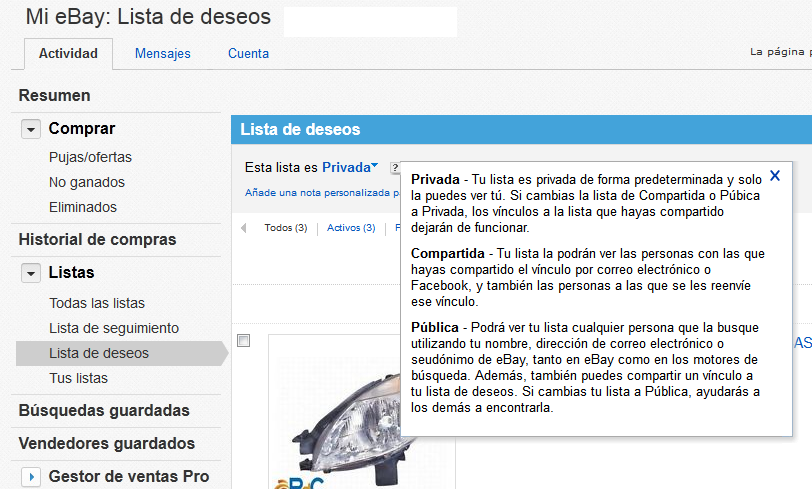Expand the Gestor de ventas Pro section
The height and width of the screenshot is (489, 812).
tap(31, 477)
